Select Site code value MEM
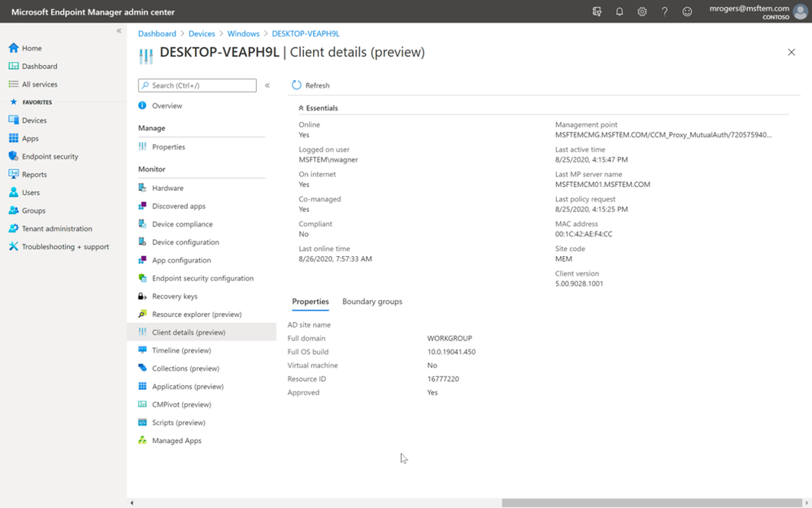 (563, 258)
